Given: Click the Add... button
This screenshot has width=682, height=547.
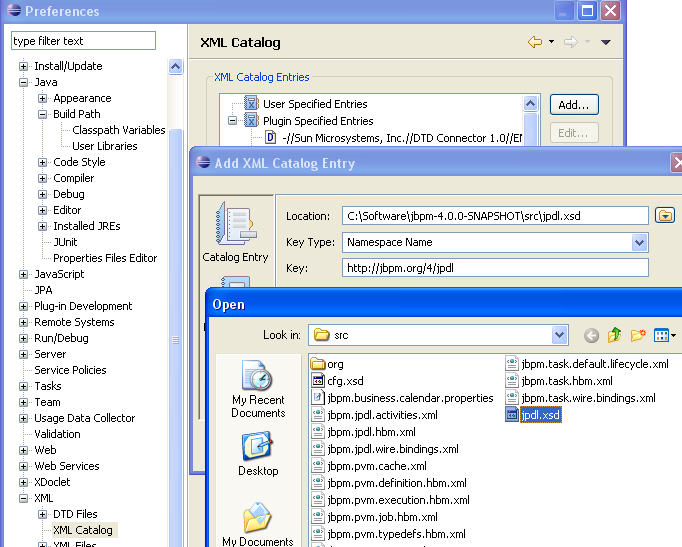Looking at the screenshot, I should [573, 104].
